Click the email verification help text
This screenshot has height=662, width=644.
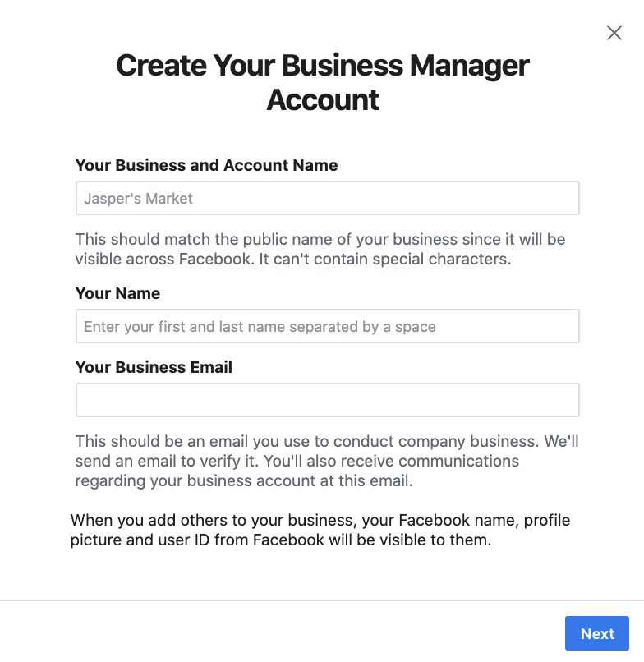(x=327, y=461)
